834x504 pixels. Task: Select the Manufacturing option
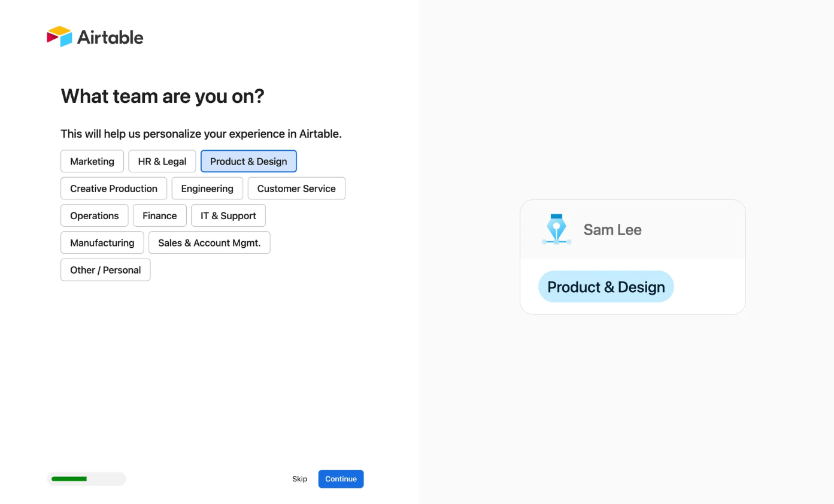102,243
